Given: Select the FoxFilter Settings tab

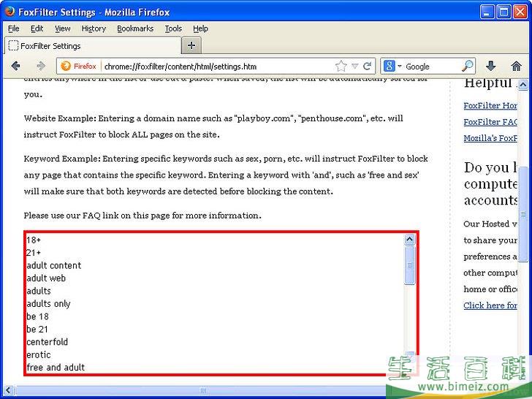Looking at the screenshot, I should (93, 46).
